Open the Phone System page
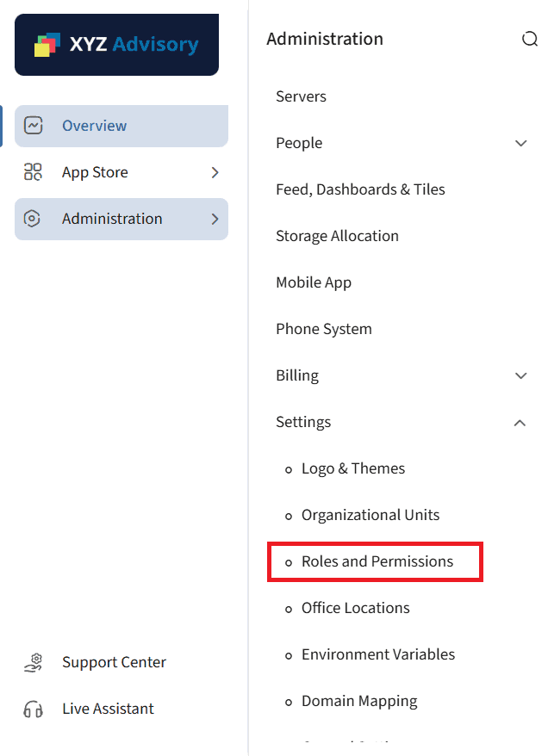This screenshot has width=548, height=756. 323,329
